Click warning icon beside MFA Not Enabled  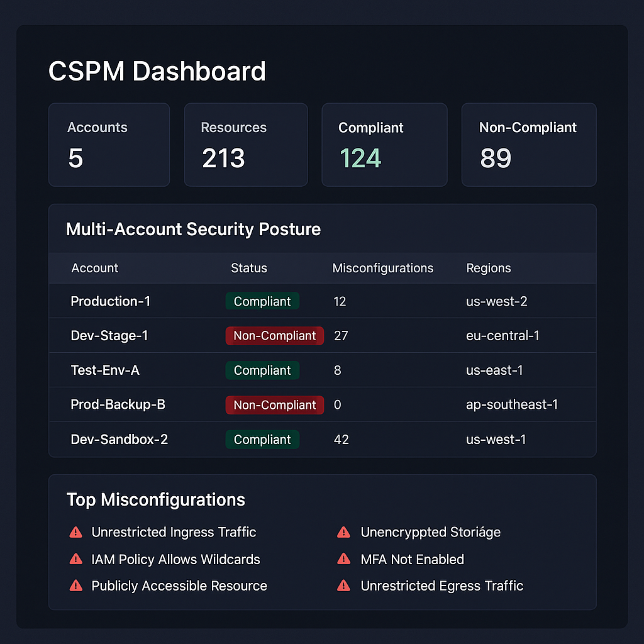point(343,559)
